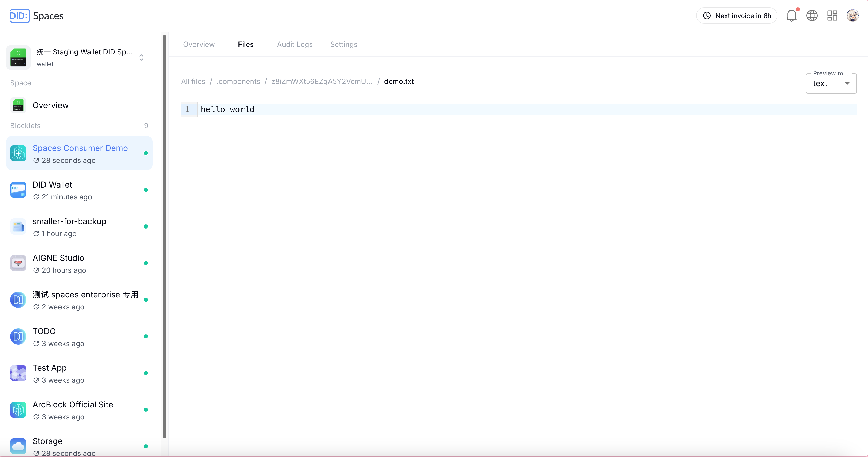Go to All files breadcrumb
Viewport: 868px width, 457px height.
tap(193, 82)
